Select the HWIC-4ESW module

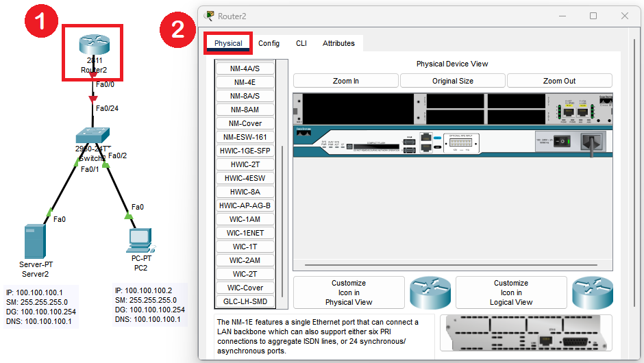coord(245,178)
